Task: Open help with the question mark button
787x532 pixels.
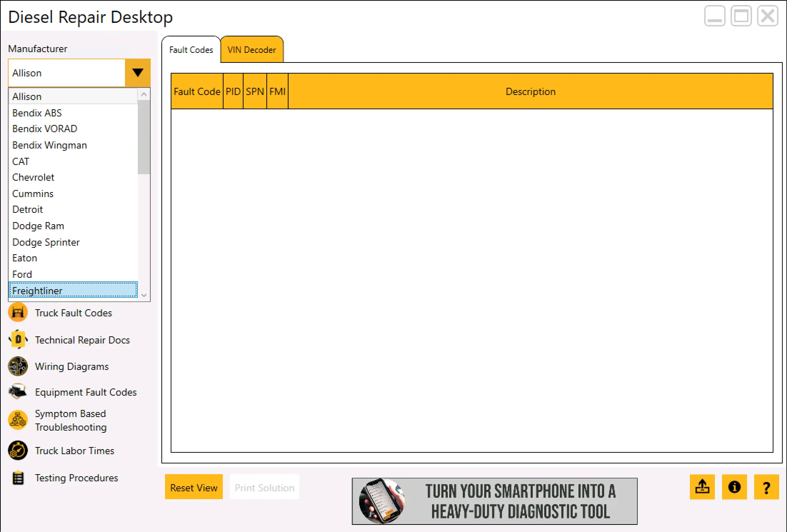Action: point(766,487)
